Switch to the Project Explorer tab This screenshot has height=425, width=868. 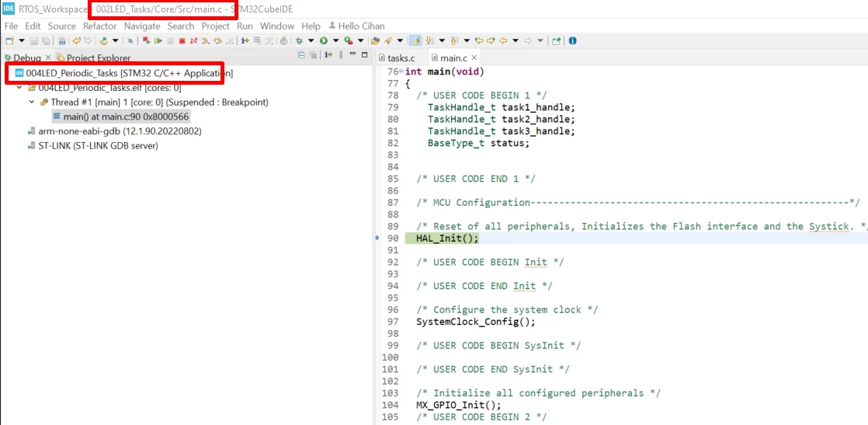pyautogui.click(x=93, y=57)
